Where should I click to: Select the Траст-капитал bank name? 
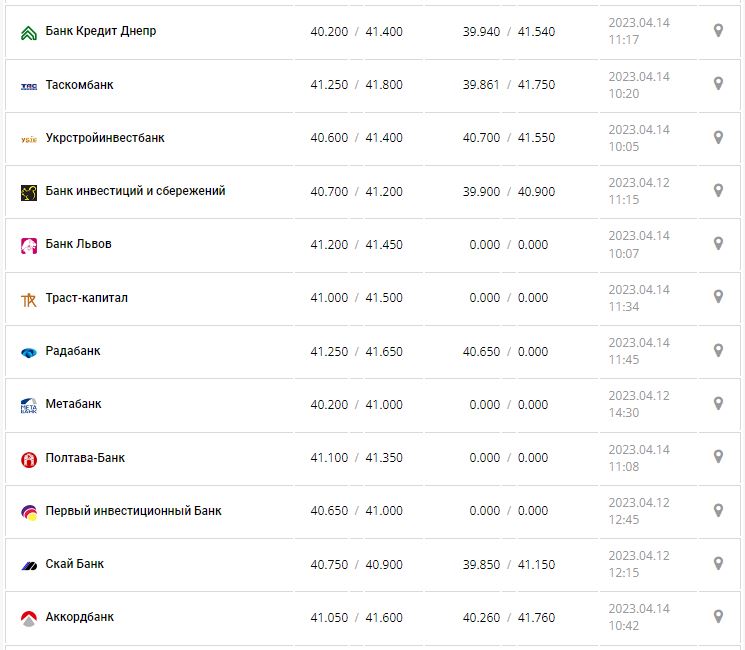[87, 298]
